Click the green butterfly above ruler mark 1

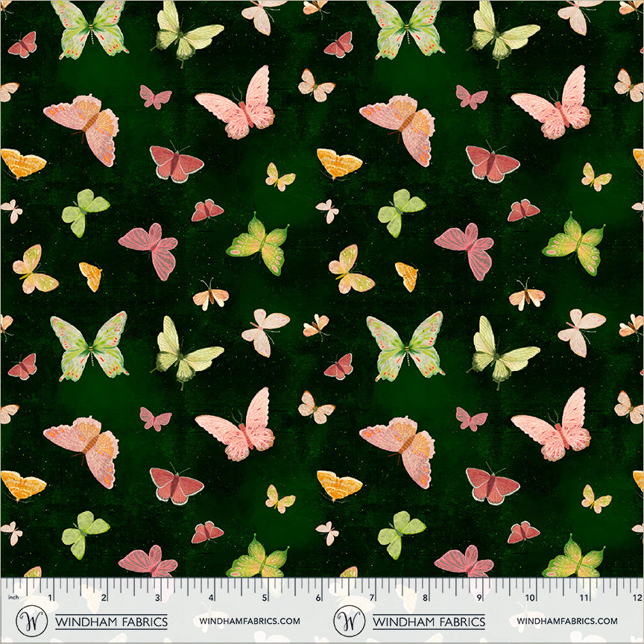coord(83,532)
